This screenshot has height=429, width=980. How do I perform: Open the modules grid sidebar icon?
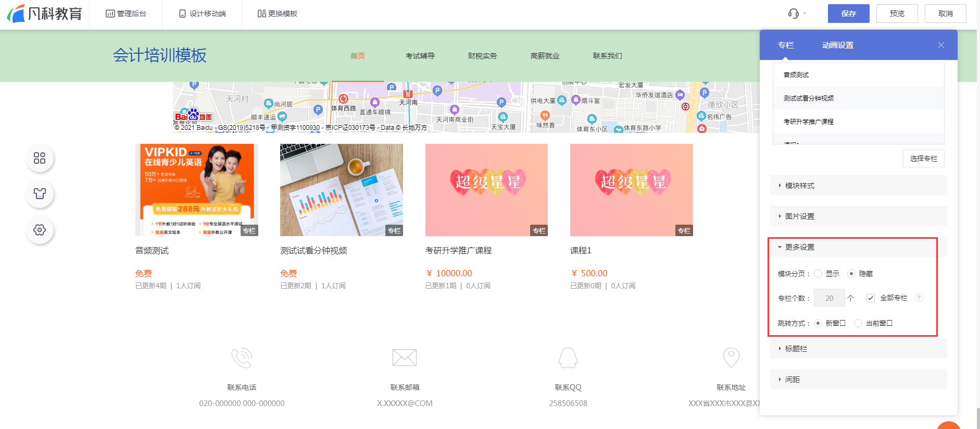[40, 158]
